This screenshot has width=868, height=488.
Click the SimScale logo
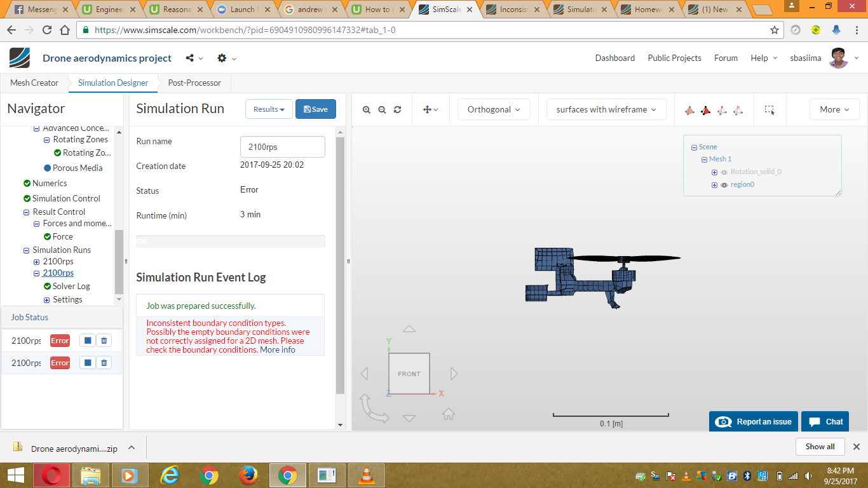[x=19, y=58]
